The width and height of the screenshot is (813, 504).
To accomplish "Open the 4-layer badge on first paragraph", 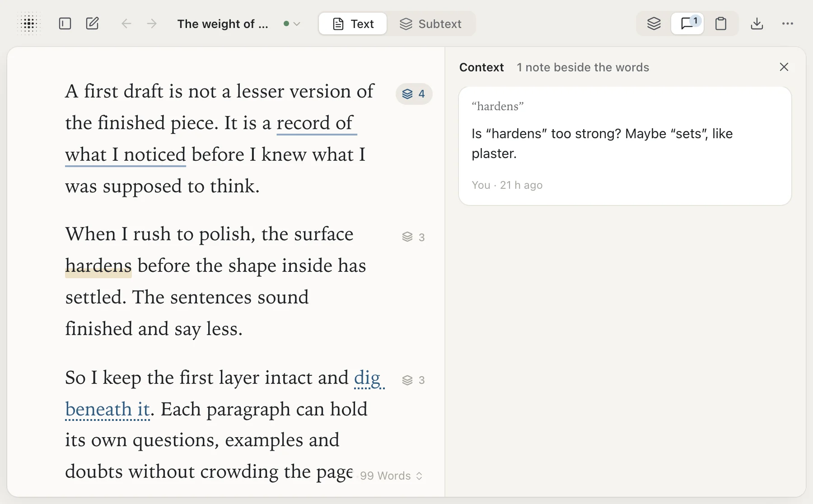I will pos(414,94).
